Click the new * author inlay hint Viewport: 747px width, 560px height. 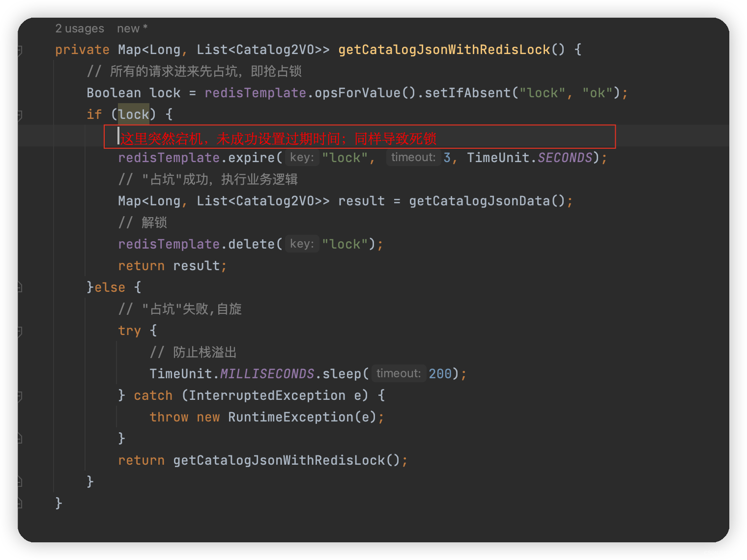132,28
